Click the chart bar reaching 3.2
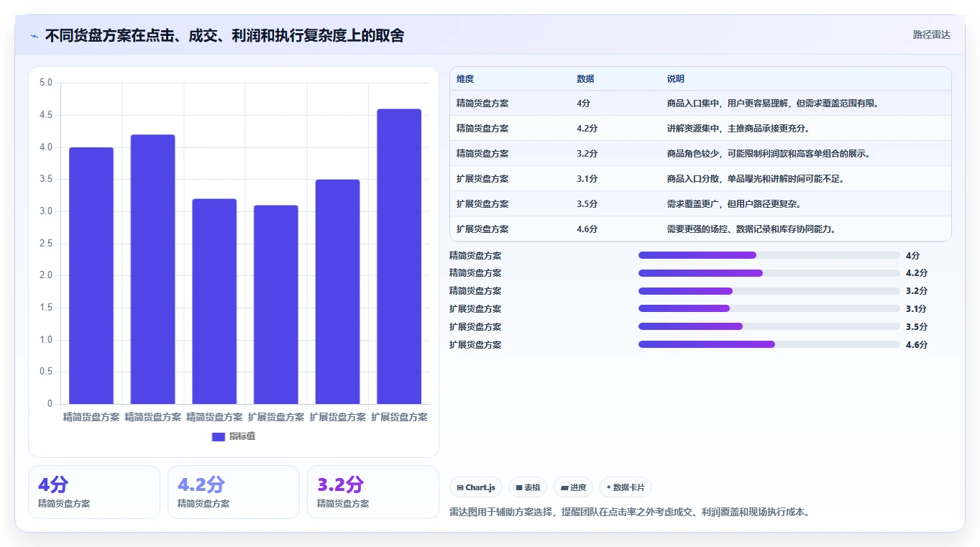The width and height of the screenshot is (980, 547). [214, 301]
